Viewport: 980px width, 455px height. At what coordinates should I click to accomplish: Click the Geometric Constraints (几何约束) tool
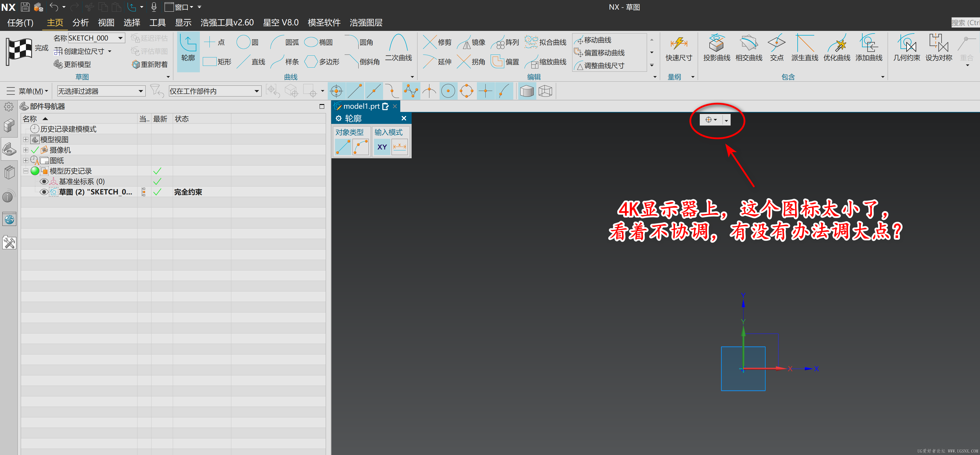pyautogui.click(x=907, y=48)
